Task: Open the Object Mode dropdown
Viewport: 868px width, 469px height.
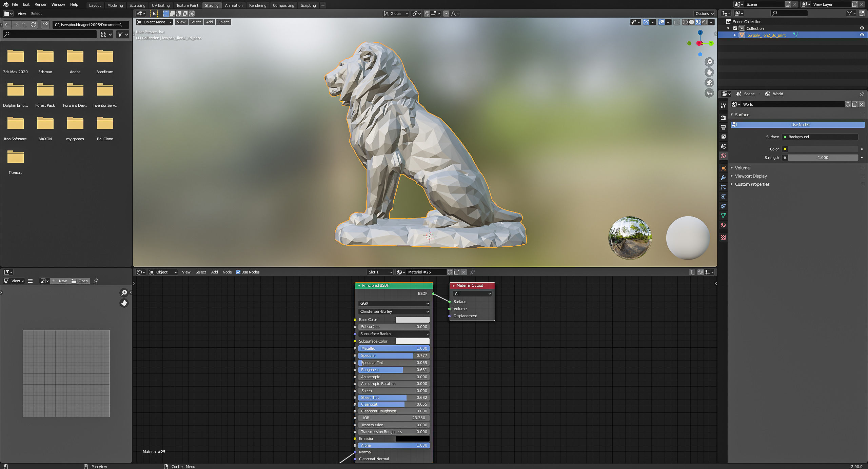Action: [x=154, y=22]
